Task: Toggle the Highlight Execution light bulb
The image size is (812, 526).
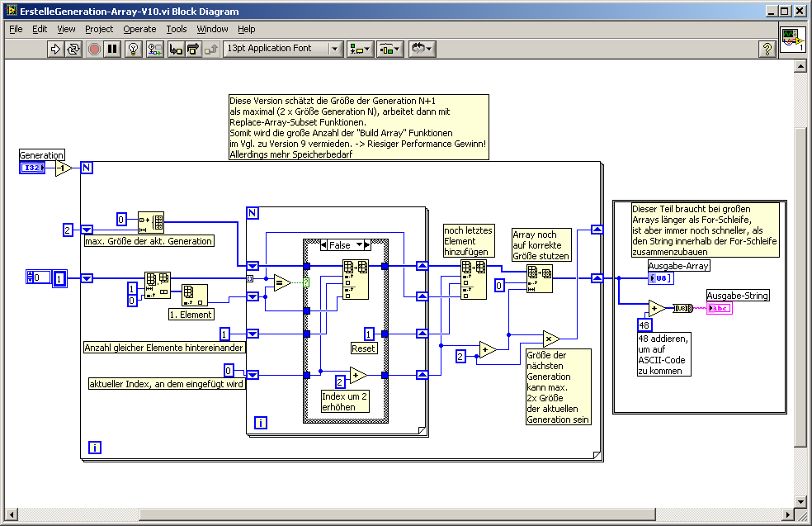Action: tap(133, 50)
